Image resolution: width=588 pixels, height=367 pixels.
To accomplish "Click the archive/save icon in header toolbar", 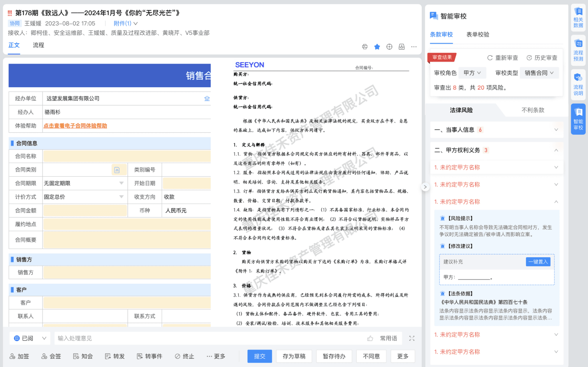I will (401, 47).
